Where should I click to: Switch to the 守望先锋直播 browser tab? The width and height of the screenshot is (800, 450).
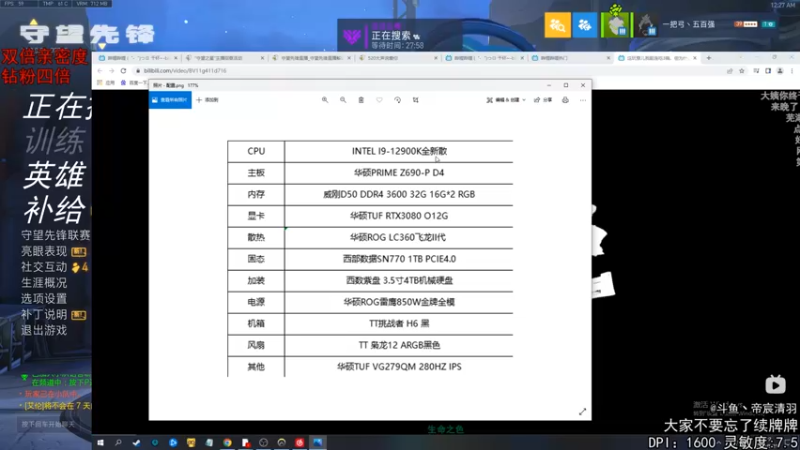click(x=311, y=58)
